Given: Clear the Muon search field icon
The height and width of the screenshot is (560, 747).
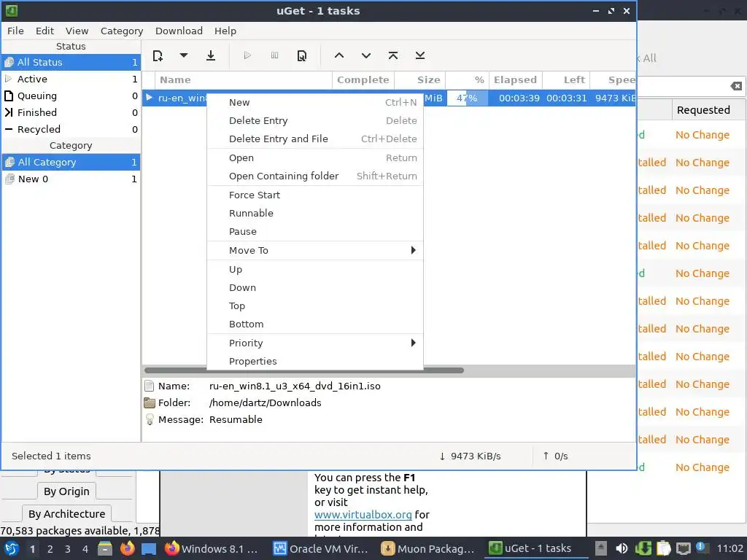Looking at the screenshot, I should 736,86.
